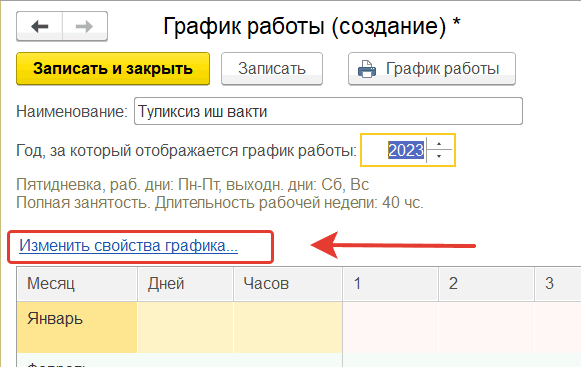Viewport: 581px width, 367px height.
Task: Select the Январь row
Action: (x=77, y=327)
